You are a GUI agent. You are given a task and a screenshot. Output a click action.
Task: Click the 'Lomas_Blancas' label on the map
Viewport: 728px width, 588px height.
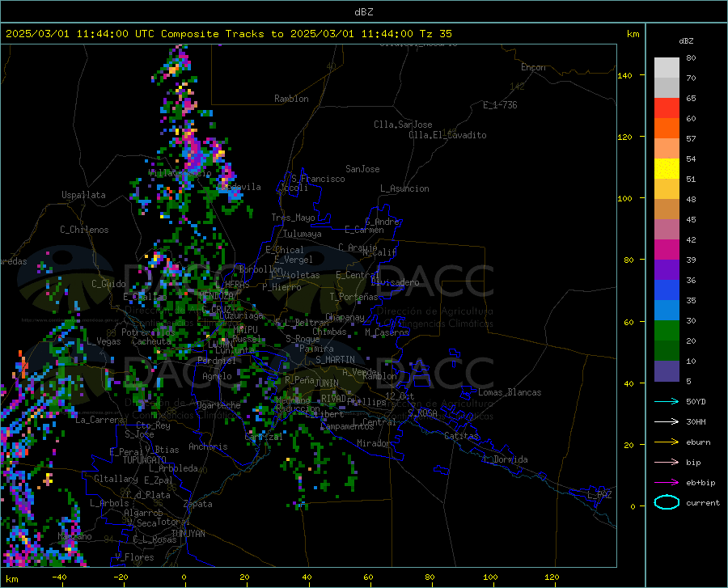510,392
